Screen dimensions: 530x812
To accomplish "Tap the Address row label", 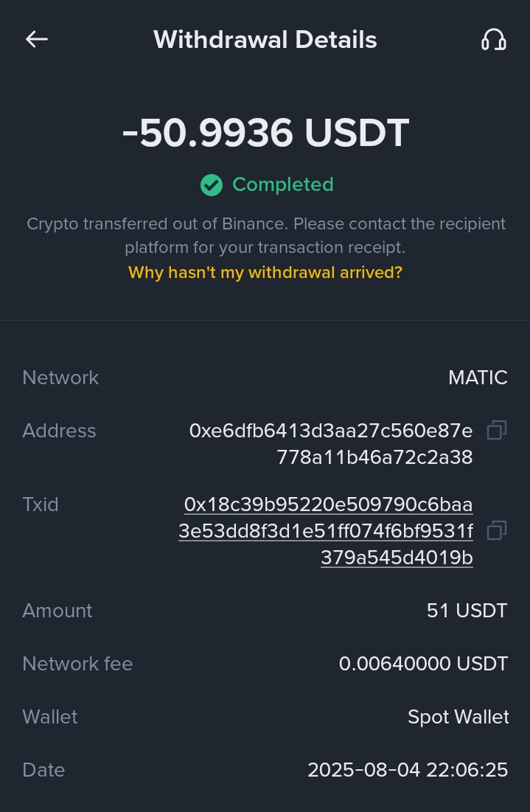I will pos(59,431).
